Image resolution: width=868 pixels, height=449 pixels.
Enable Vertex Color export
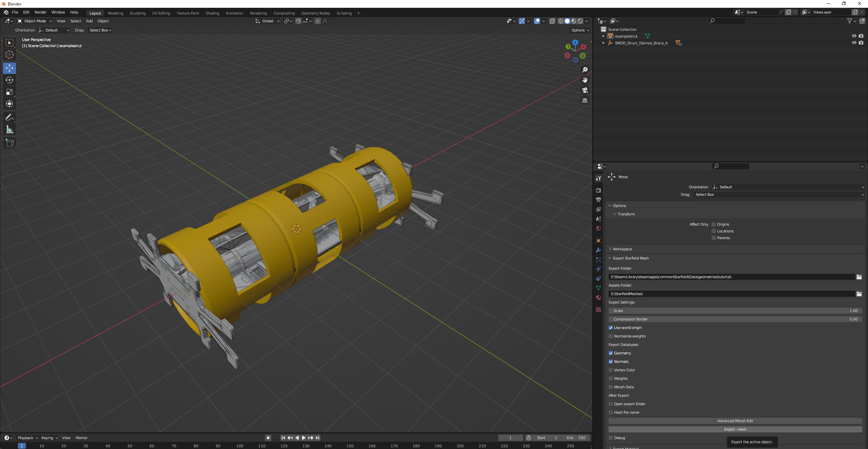[x=611, y=370]
